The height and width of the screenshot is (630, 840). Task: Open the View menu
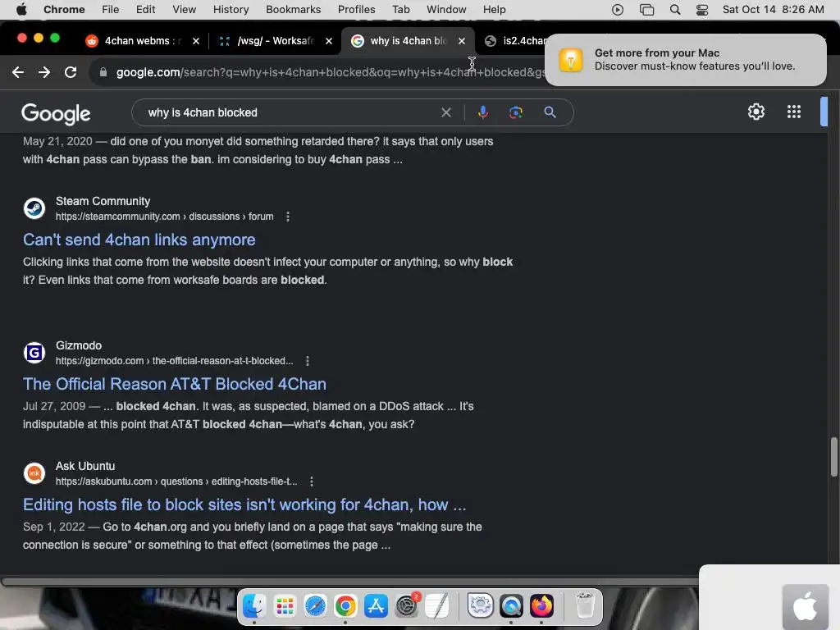185,10
